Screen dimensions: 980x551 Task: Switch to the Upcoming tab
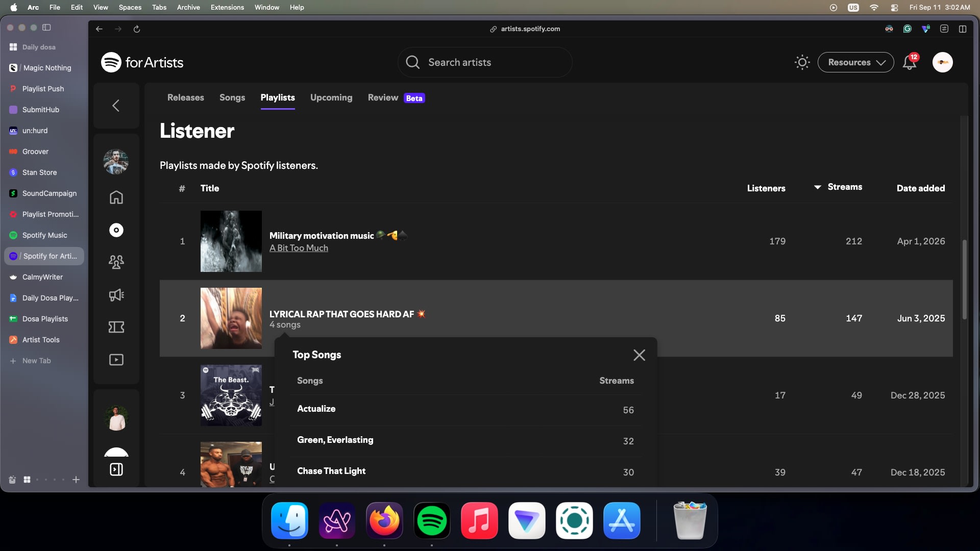click(x=331, y=97)
